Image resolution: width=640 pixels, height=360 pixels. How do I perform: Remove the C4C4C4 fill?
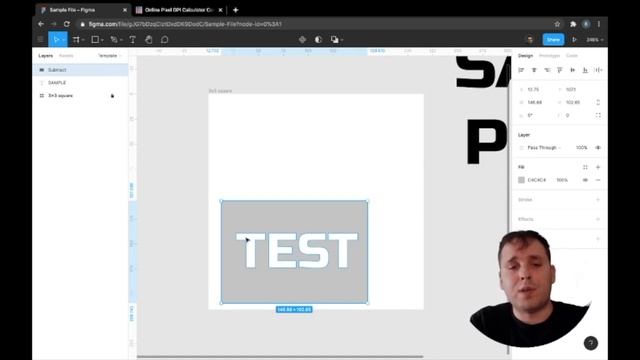click(x=598, y=180)
